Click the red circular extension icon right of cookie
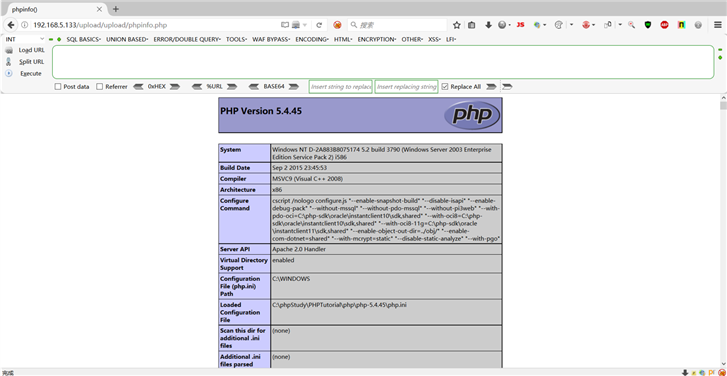This screenshot has width=727, height=376. pos(586,25)
